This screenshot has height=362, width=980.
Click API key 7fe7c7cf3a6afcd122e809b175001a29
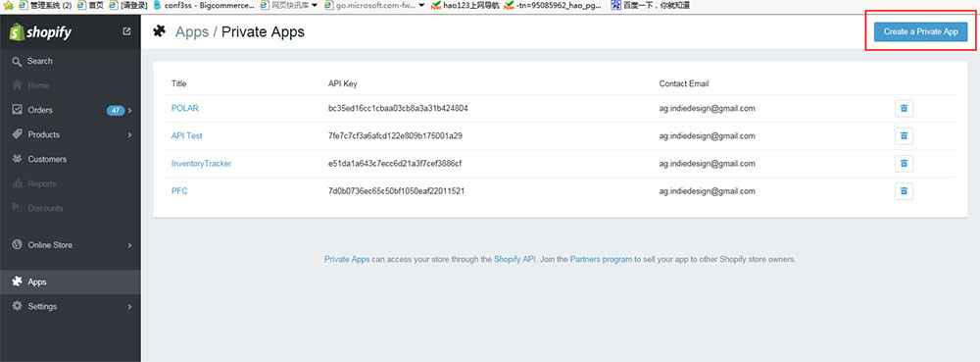click(x=395, y=135)
